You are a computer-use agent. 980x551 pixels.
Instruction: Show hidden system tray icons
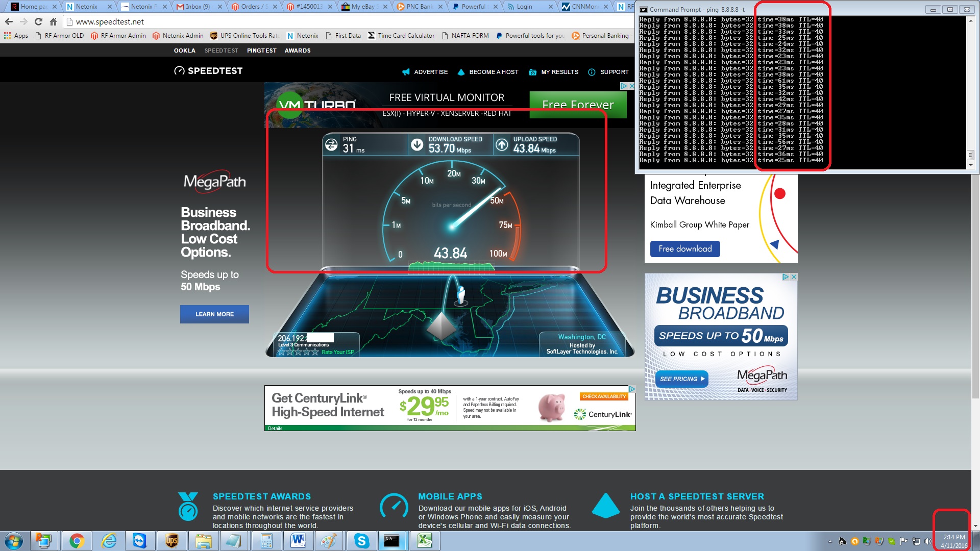coord(830,541)
